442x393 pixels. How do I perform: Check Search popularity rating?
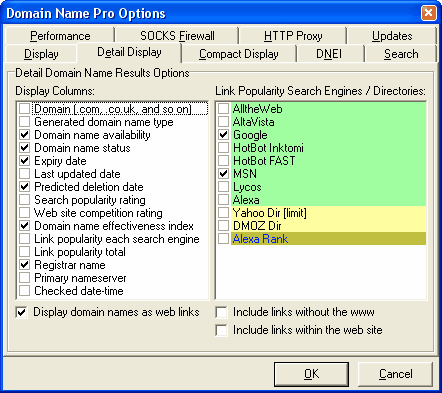point(24,200)
